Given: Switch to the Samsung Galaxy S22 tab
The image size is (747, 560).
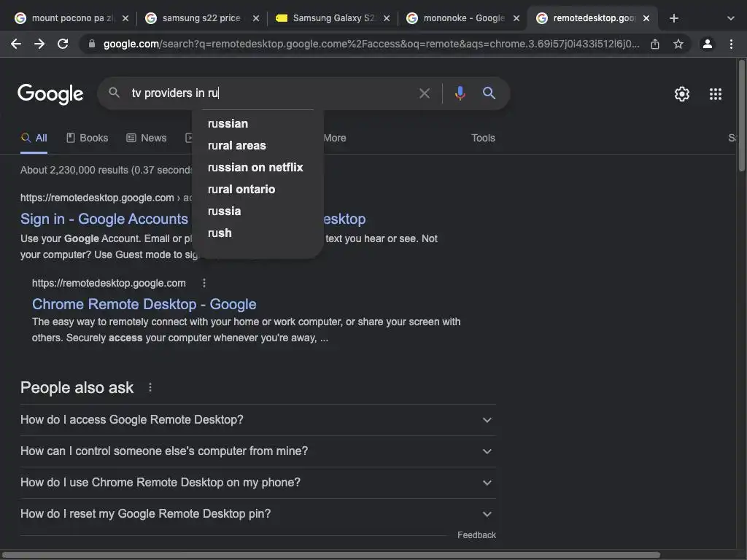Looking at the screenshot, I should click(x=331, y=18).
